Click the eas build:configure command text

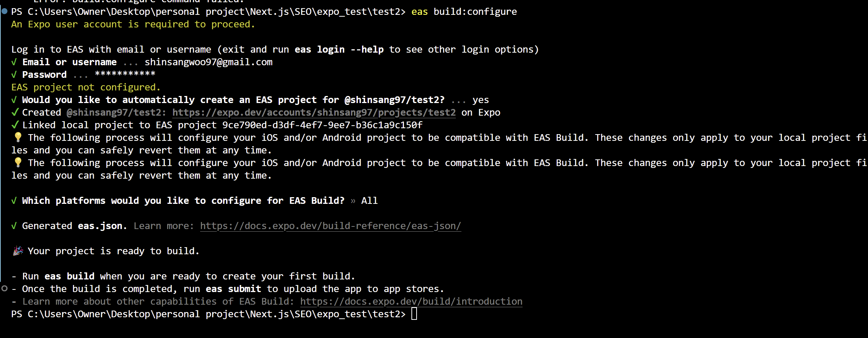(464, 12)
